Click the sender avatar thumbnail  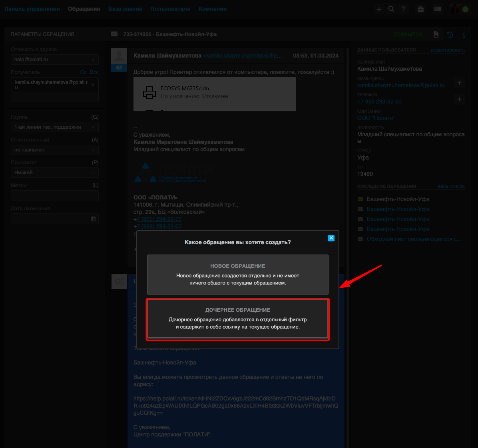pyautogui.click(x=119, y=56)
